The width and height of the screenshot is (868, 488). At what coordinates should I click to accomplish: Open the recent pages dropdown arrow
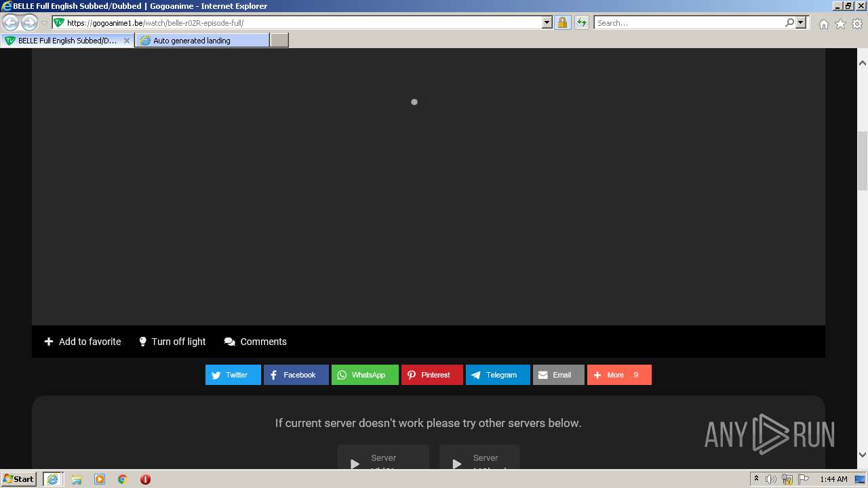coord(44,23)
